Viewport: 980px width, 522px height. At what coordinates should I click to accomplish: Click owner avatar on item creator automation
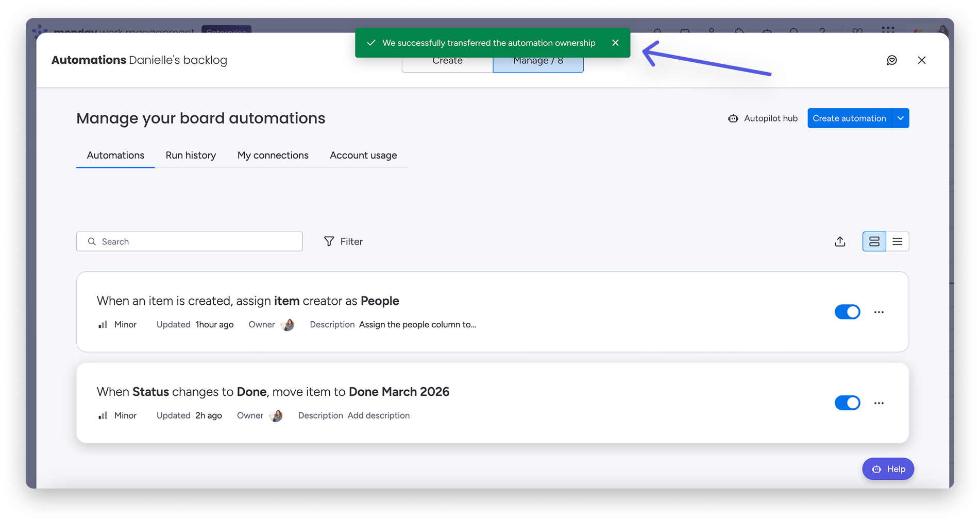point(288,325)
